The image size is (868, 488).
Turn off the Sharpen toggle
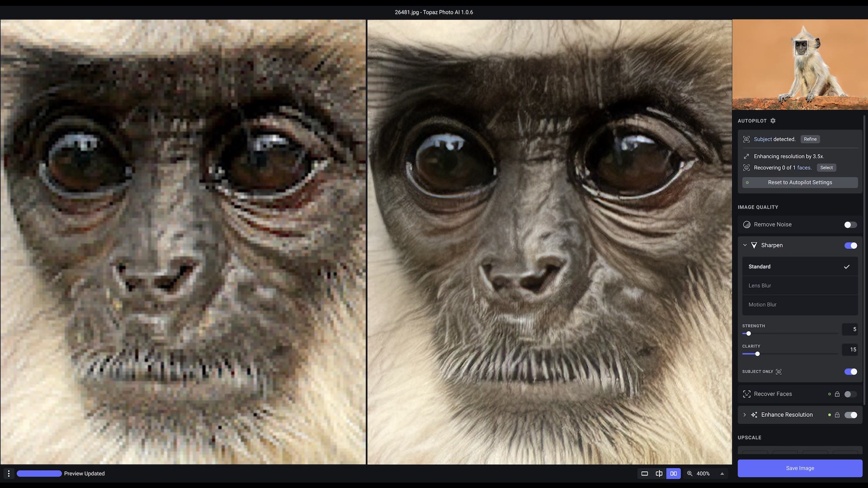pyautogui.click(x=850, y=246)
